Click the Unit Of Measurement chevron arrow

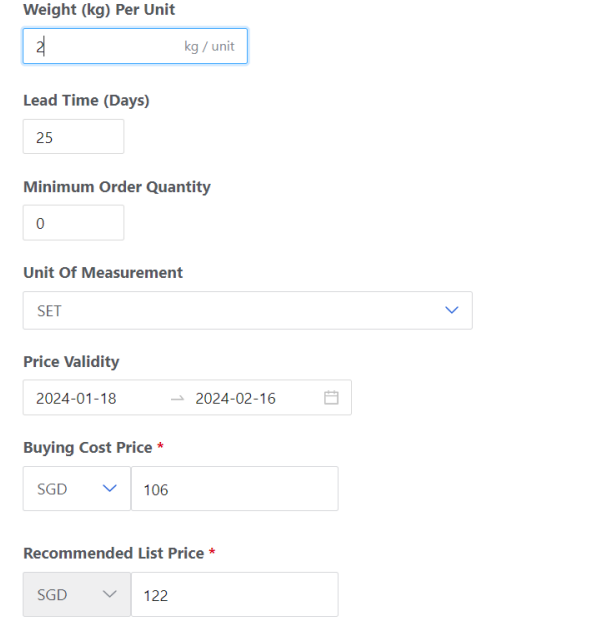tap(451, 310)
